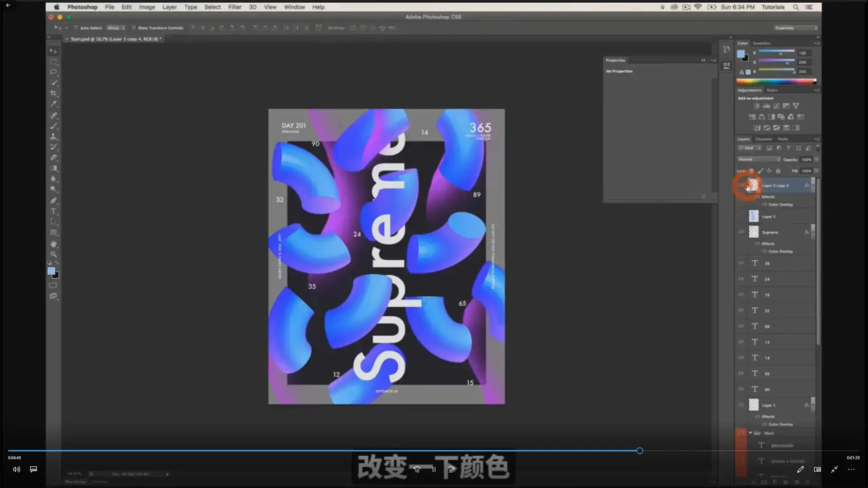Open the Curves adjustment icon
The width and height of the screenshot is (868, 488).
coord(776,105)
